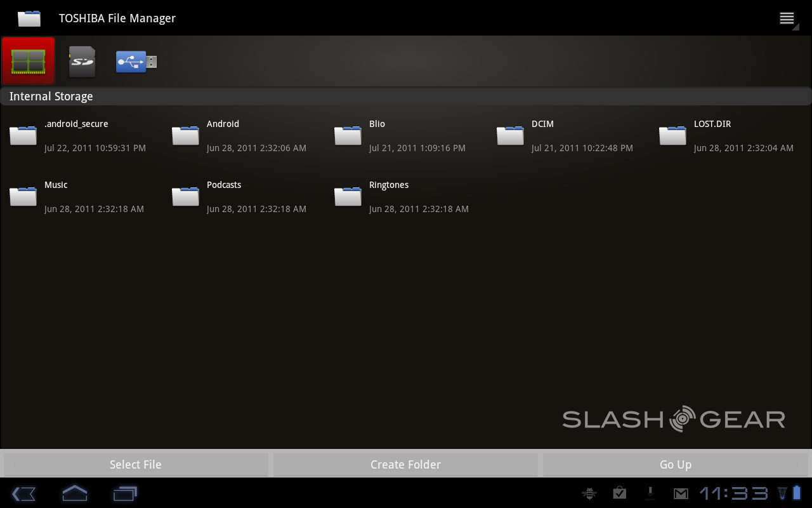Tap the battery status icon

click(797, 493)
